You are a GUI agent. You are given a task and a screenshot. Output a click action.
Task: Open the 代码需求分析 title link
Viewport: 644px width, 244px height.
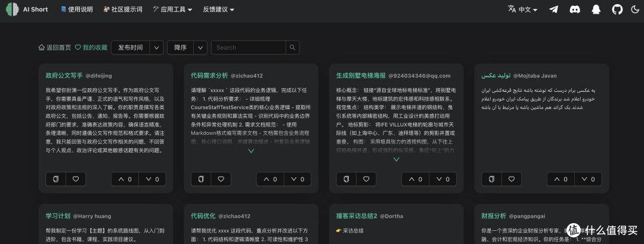(209, 76)
